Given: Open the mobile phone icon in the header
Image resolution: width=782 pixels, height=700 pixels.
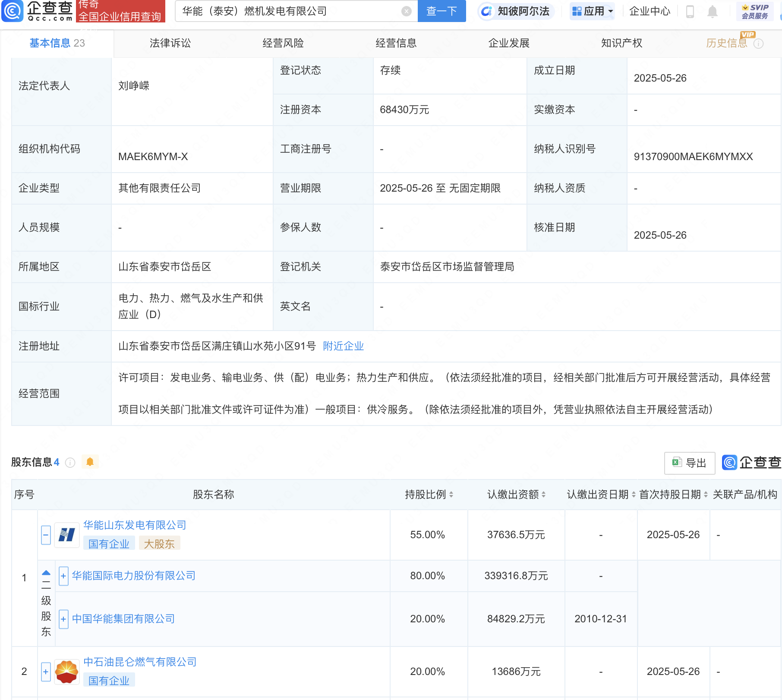Looking at the screenshot, I should point(690,11).
